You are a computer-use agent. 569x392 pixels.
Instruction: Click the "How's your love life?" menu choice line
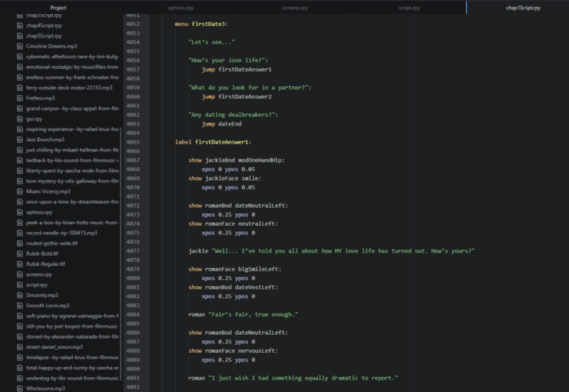(228, 60)
